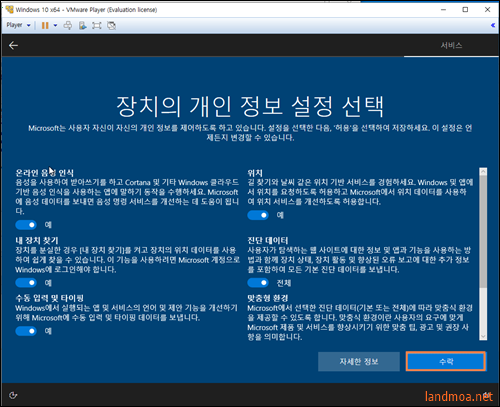Open the removable devices icon
This screenshot has width=500, height=407.
tap(82, 25)
